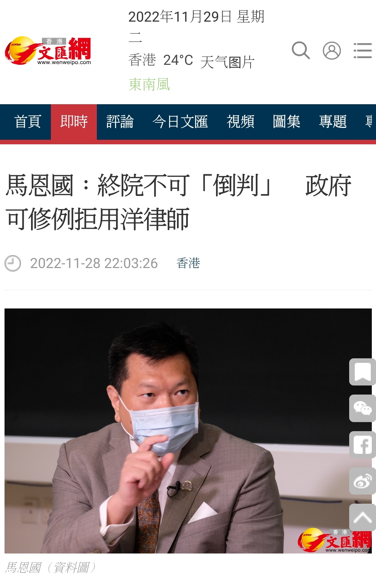Follow the 香港 category link below the title
The width and height of the screenshot is (376, 588).
coord(188,263)
